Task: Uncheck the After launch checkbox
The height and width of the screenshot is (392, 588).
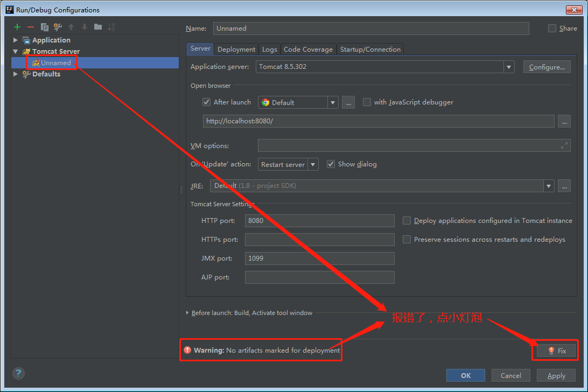Action: coord(207,102)
